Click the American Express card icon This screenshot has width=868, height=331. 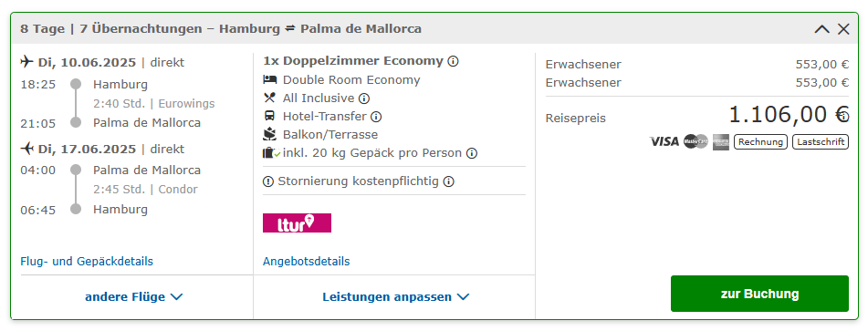(721, 142)
